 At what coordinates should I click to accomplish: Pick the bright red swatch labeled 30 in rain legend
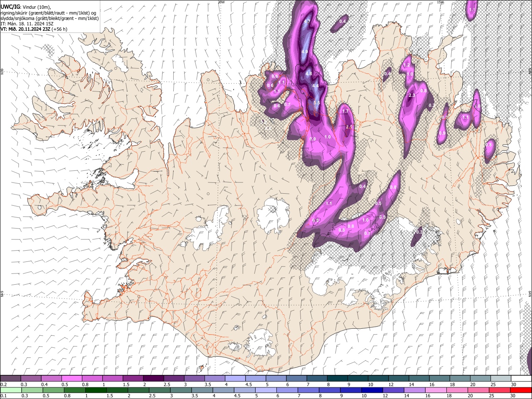(521, 390)
